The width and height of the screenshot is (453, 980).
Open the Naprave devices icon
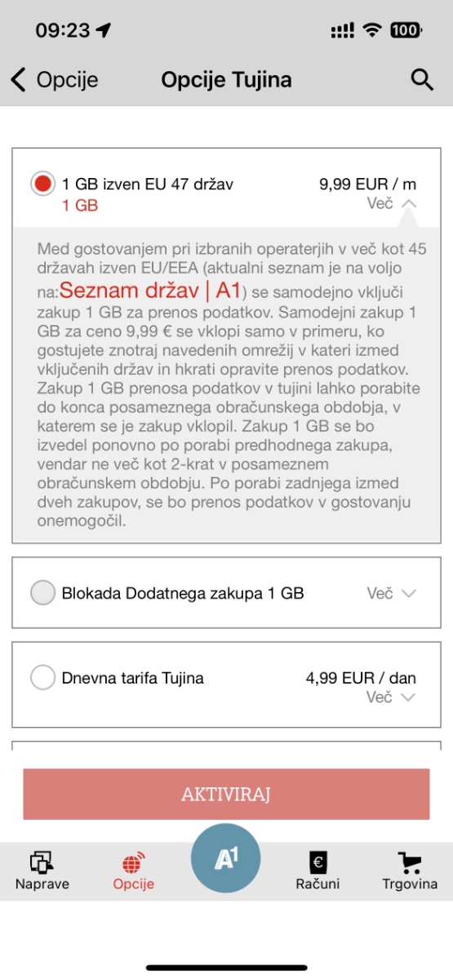(x=42, y=862)
